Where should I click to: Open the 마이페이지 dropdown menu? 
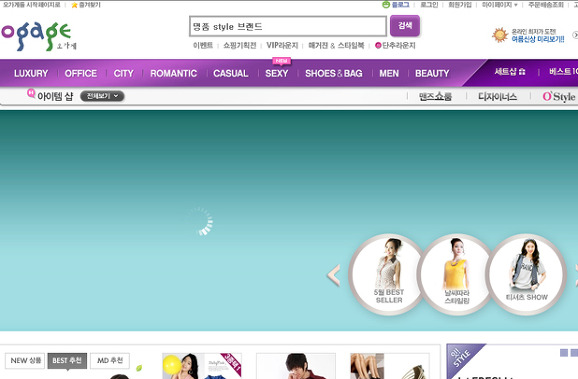[500, 5]
